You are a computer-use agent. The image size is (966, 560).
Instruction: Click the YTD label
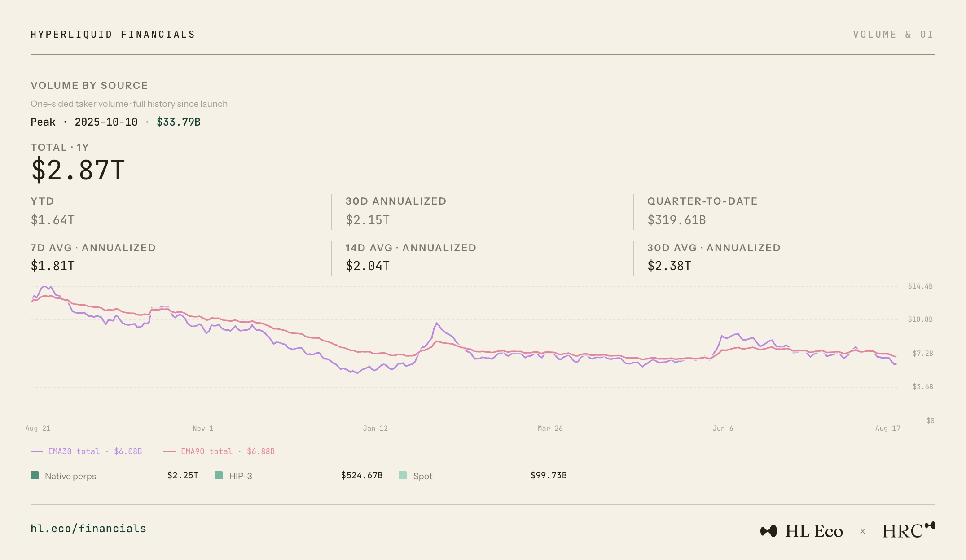click(x=42, y=201)
